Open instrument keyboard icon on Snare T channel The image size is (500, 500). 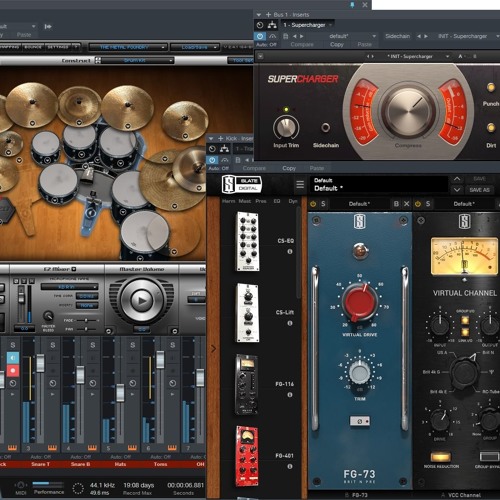[52, 448]
